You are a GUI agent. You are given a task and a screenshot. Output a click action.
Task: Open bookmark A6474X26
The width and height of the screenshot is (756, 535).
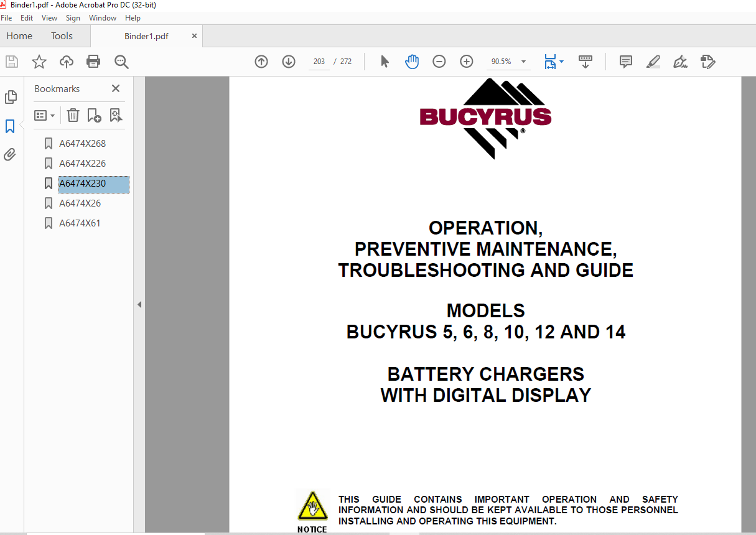(80, 203)
